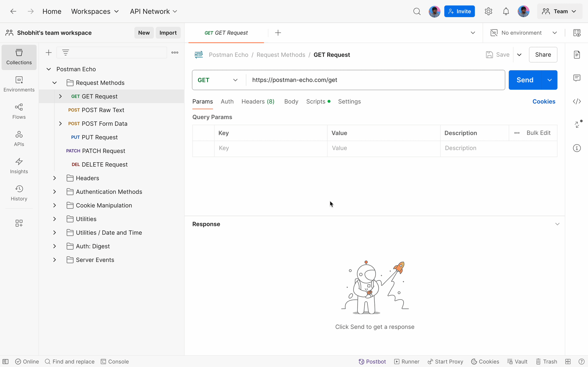This screenshot has height=367, width=588.
Task: Open Postbot from the status bar
Action: tap(372, 361)
